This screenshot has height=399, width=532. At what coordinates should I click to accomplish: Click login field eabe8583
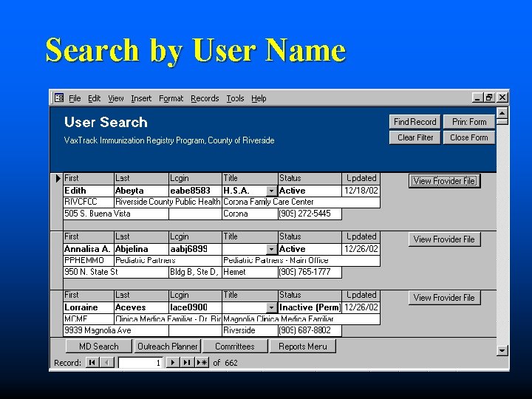coord(195,191)
